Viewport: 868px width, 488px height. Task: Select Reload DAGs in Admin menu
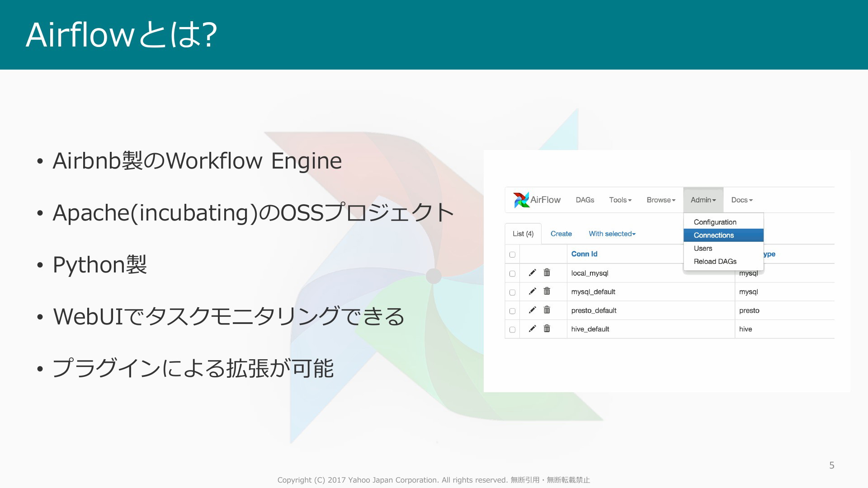(724, 262)
